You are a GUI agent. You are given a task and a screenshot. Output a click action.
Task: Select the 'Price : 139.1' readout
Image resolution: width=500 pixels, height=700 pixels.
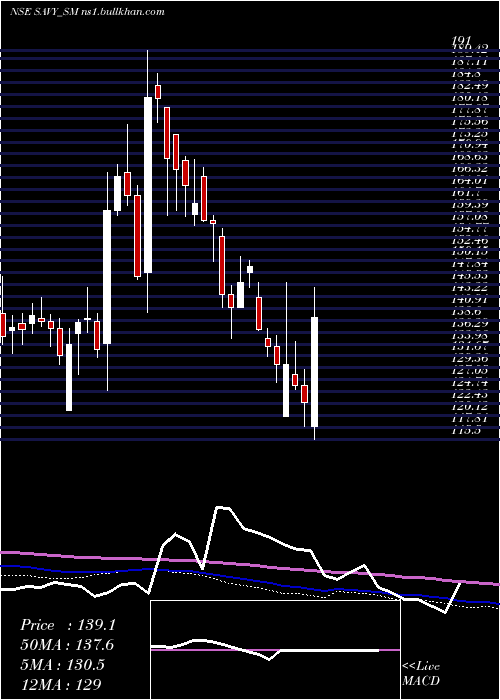coord(68,625)
